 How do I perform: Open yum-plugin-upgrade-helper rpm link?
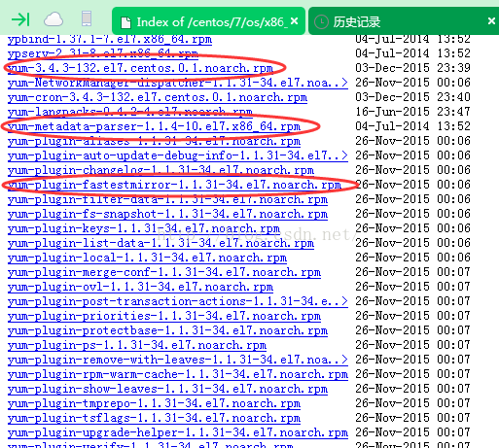pos(178,432)
